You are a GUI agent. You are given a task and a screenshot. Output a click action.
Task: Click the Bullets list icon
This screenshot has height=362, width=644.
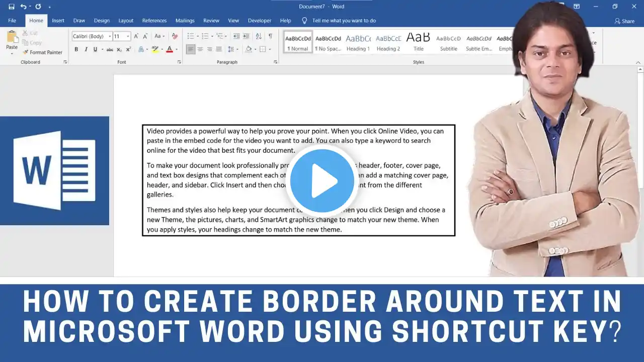click(x=190, y=36)
